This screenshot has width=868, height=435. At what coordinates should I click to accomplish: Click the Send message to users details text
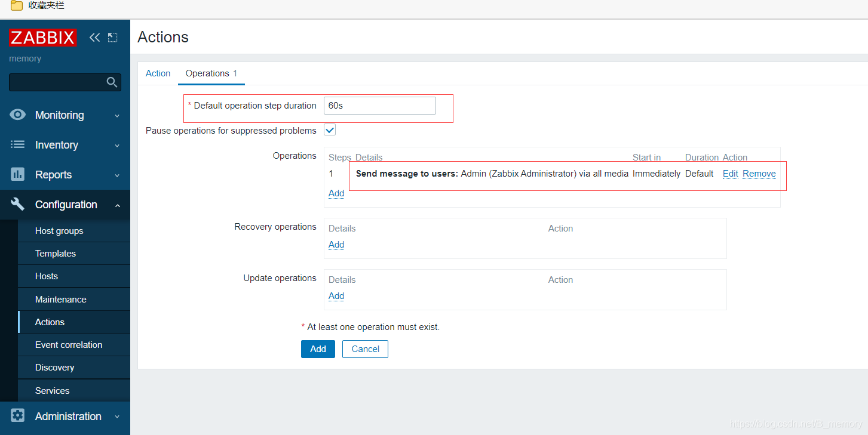tap(492, 174)
